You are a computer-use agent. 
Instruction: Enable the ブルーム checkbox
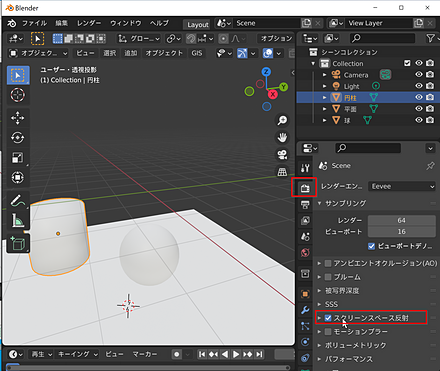pos(328,277)
